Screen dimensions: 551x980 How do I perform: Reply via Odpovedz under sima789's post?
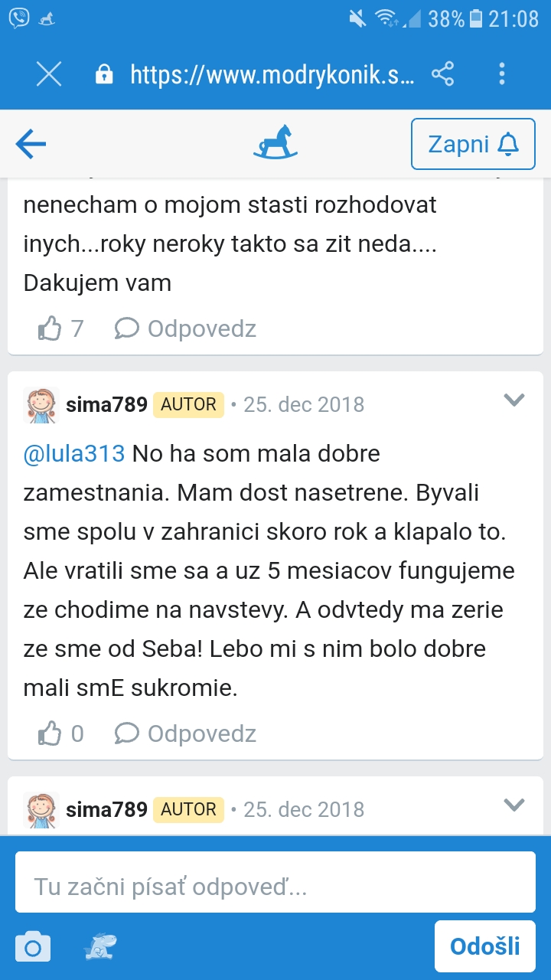[x=186, y=734]
